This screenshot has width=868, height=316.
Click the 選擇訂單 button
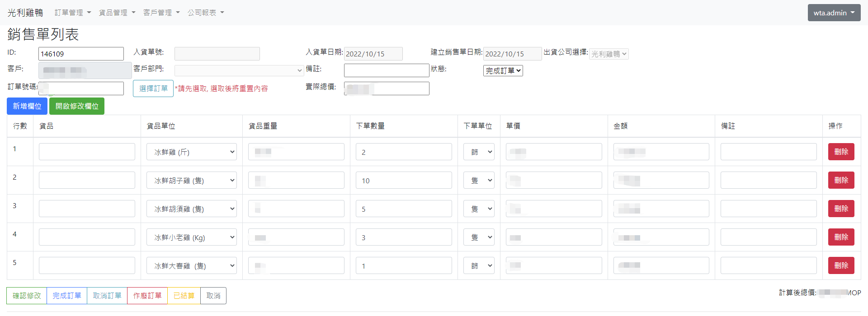[x=153, y=88]
